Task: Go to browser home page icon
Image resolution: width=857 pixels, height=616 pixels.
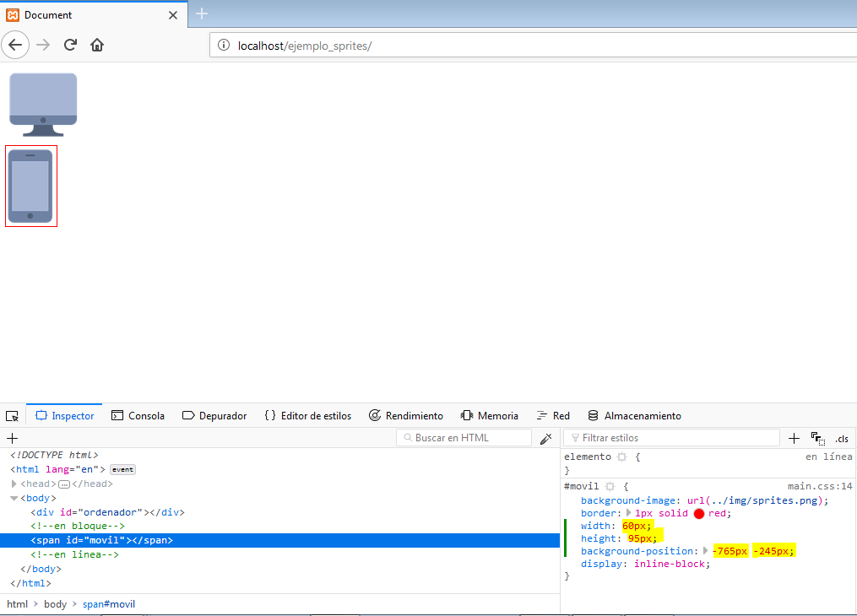Action: point(97,45)
